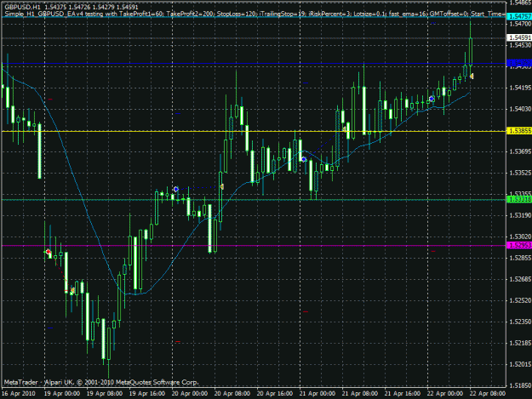Click the blue highlighted price label on axis
The width and height of the screenshot is (532, 399).
[519, 64]
